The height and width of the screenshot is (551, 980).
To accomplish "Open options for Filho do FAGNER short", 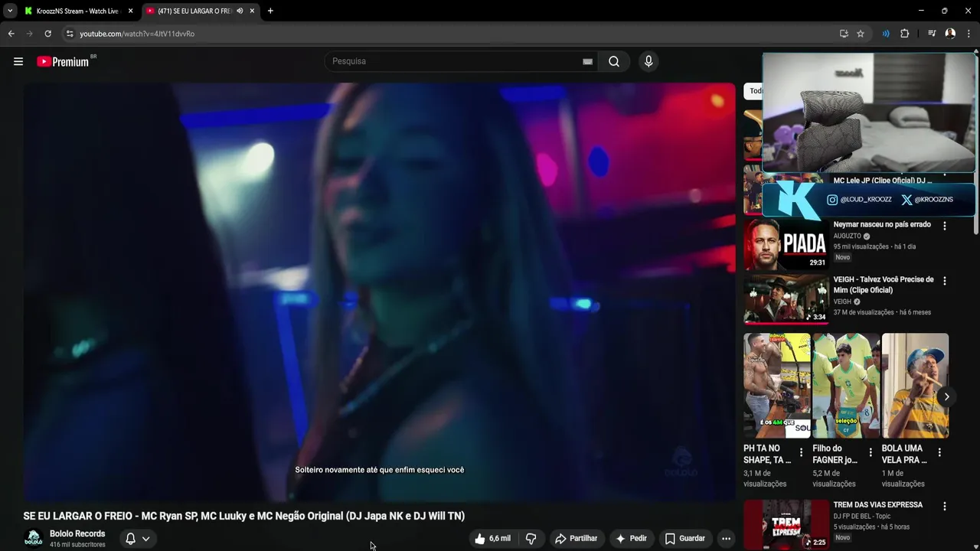I will pyautogui.click(x=871, y=452).
